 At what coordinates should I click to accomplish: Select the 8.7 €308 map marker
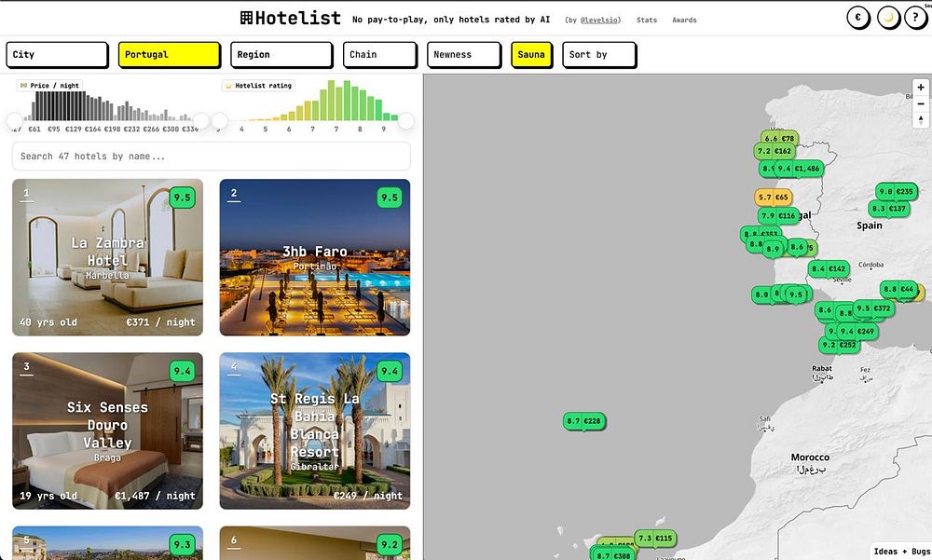pyautogui.click(x=613, y=555)
